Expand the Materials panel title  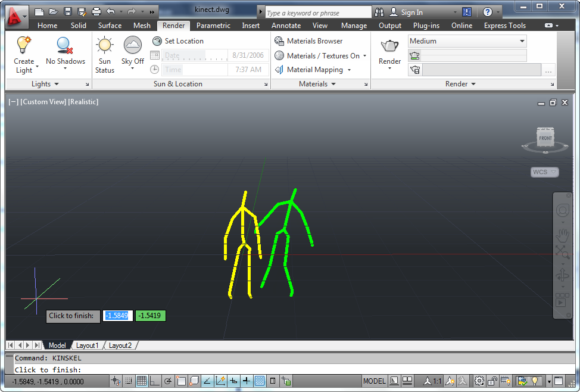317,84
